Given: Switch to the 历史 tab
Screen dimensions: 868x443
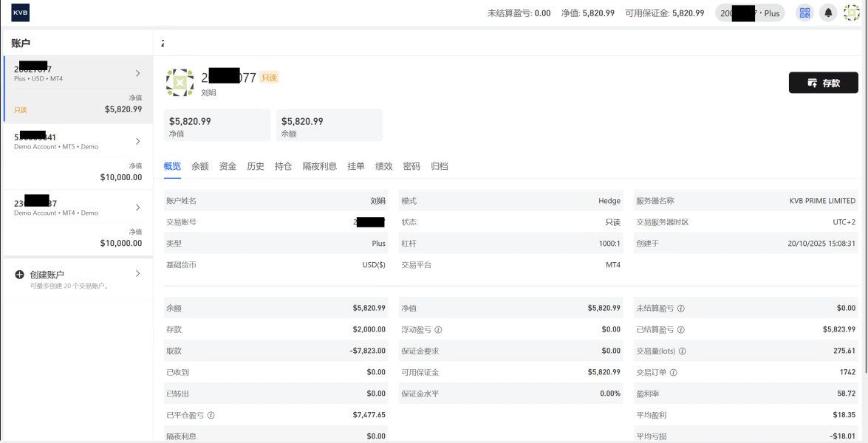Looking at the screenshot, I should [x=255, y=166].
